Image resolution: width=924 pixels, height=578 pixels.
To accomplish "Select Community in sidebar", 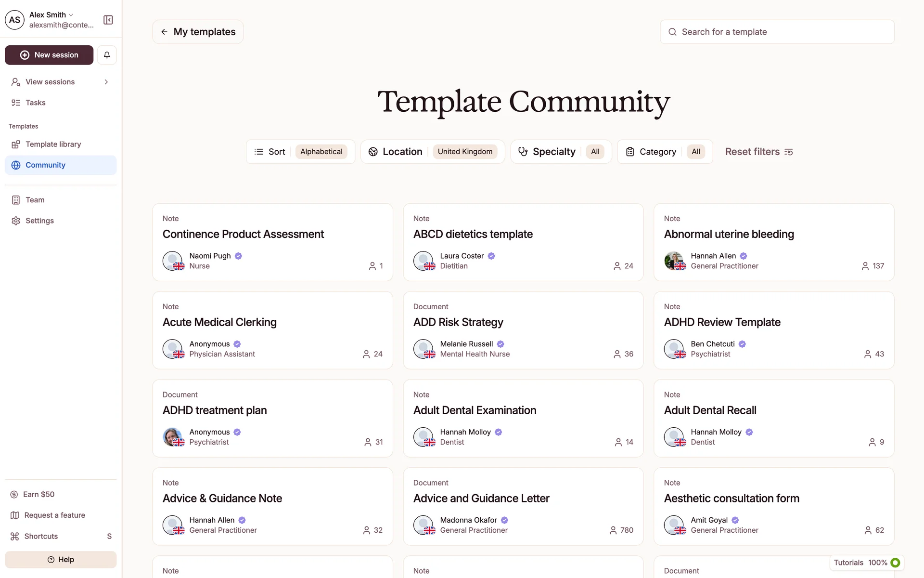I will pos(45,165).
